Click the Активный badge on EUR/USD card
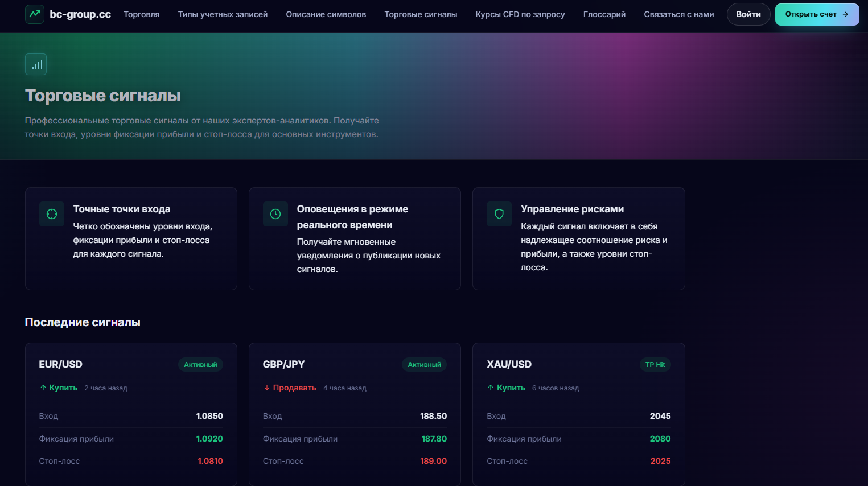 pos(200,365)
